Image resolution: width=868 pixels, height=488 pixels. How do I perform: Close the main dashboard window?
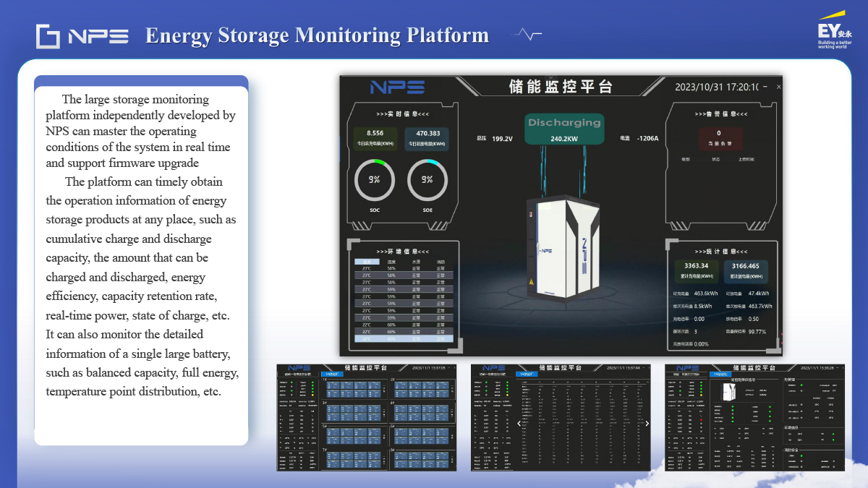(x=778, y=87)
